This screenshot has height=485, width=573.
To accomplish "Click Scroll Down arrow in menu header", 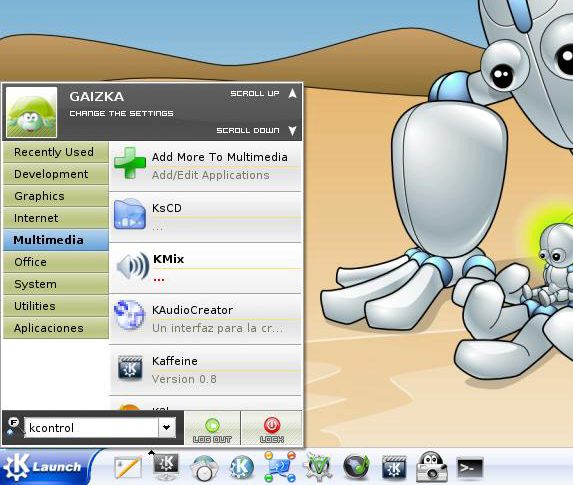I will click(292, 130).
